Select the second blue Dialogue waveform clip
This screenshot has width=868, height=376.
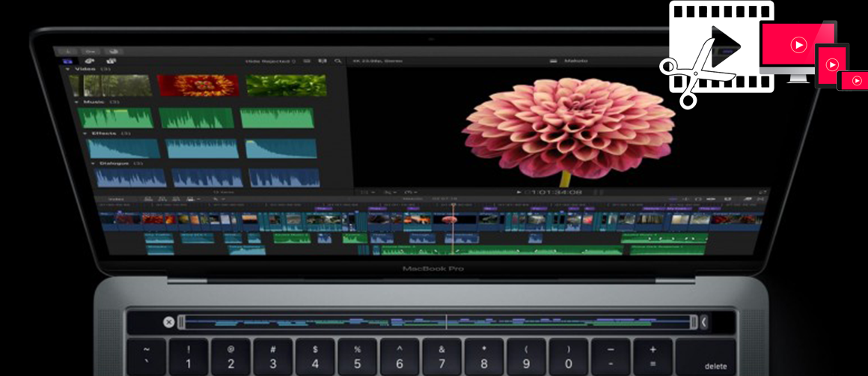207,178
